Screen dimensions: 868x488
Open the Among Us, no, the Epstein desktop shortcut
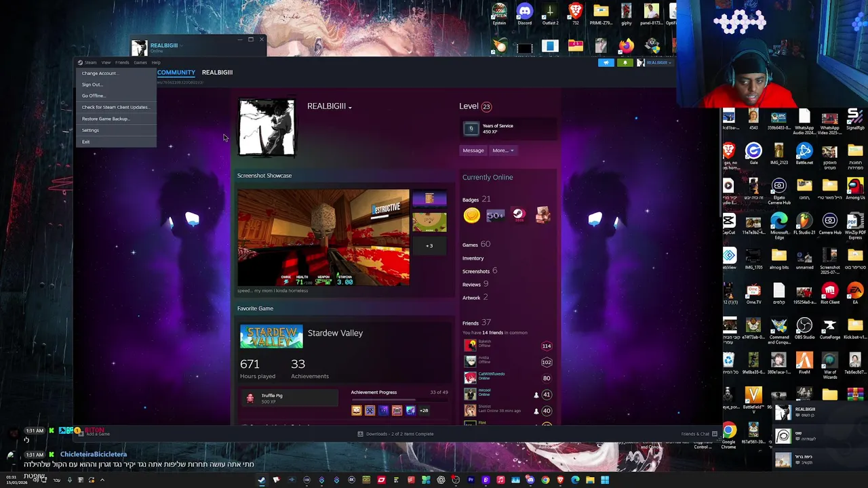point(499,14)
